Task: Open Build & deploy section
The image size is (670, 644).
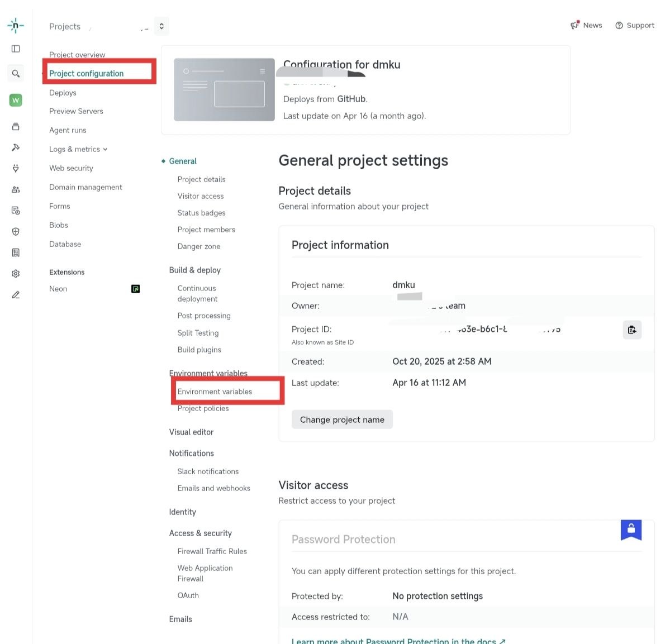Action: (x=195, y=270)
